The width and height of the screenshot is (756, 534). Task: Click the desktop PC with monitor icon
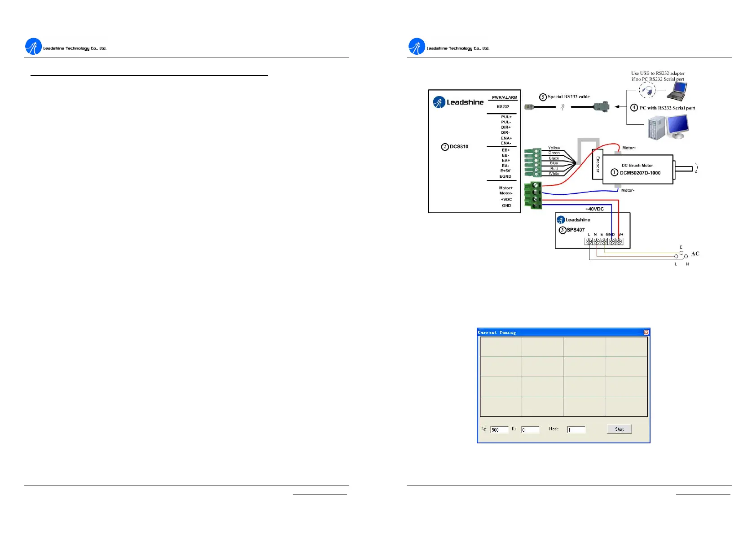(668, 127)
